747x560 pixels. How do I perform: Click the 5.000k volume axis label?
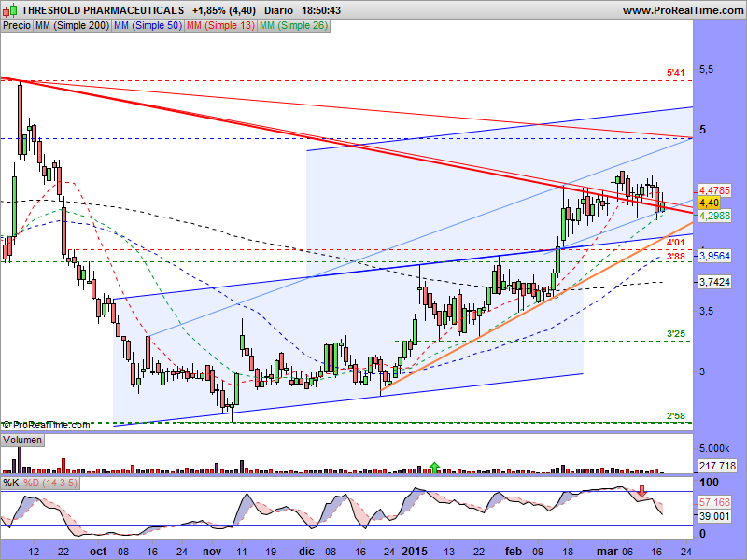click(x=714, y=448)
